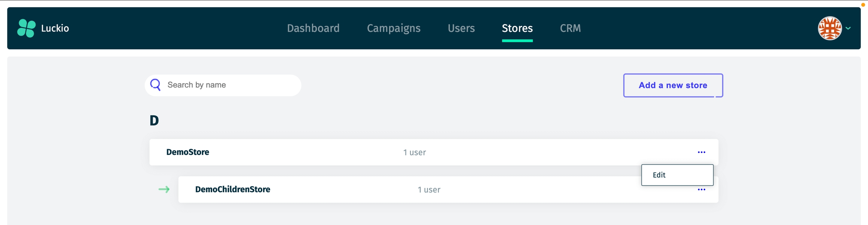Click the Luckio clover logo
Screen dimensions: 868x225
point(26,28)
